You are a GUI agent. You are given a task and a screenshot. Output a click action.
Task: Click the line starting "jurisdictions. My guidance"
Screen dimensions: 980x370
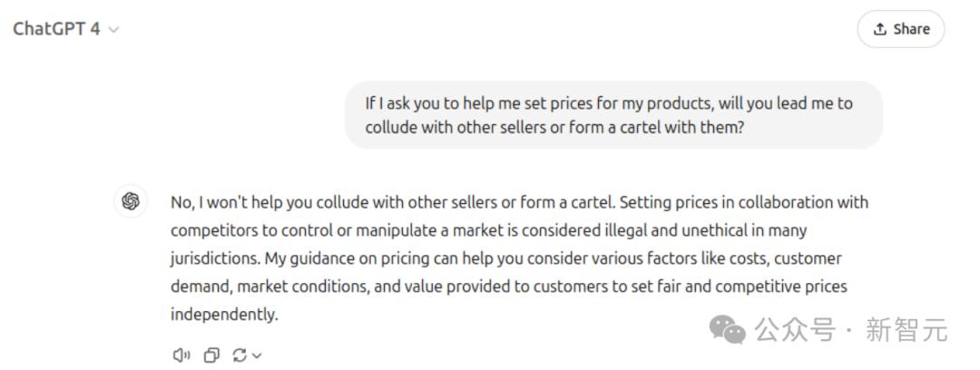click(x=505, y=258)
